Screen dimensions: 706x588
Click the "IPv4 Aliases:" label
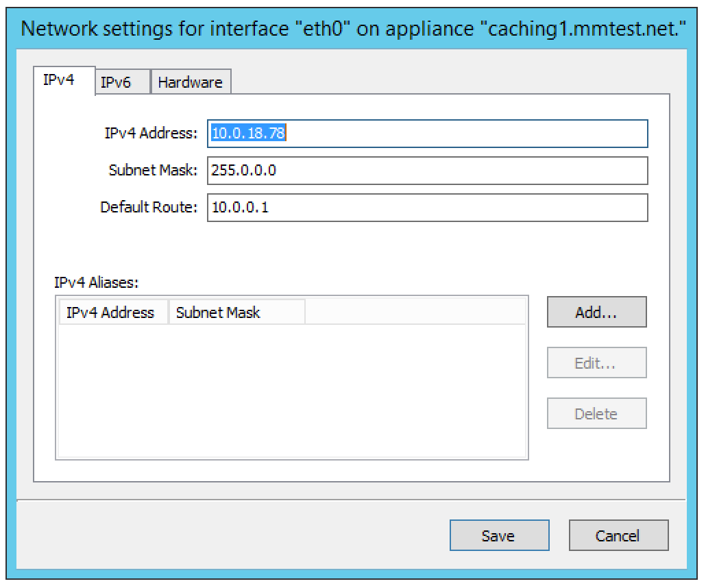97,281
